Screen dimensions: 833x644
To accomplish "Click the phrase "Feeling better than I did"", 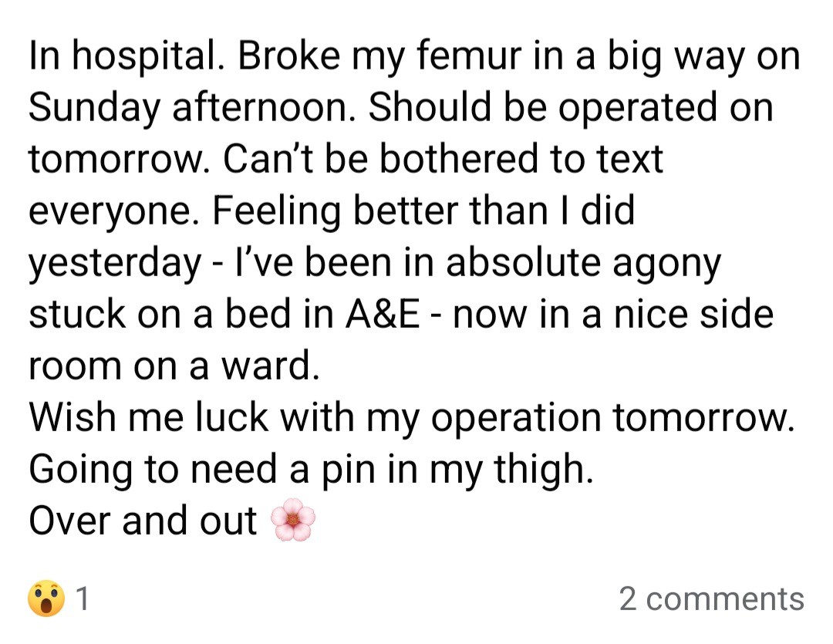I will (x=423, y=212).
